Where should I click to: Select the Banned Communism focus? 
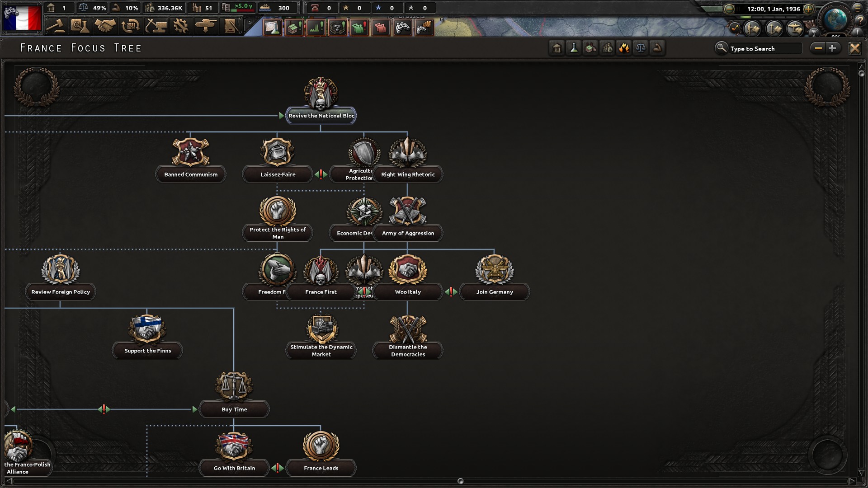point(191,159)
